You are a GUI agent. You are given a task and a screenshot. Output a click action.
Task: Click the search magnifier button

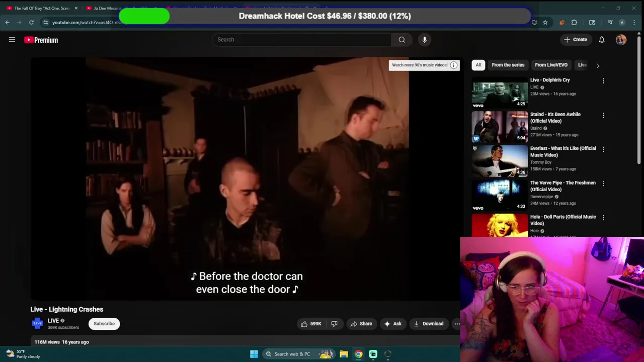(401, 40)
